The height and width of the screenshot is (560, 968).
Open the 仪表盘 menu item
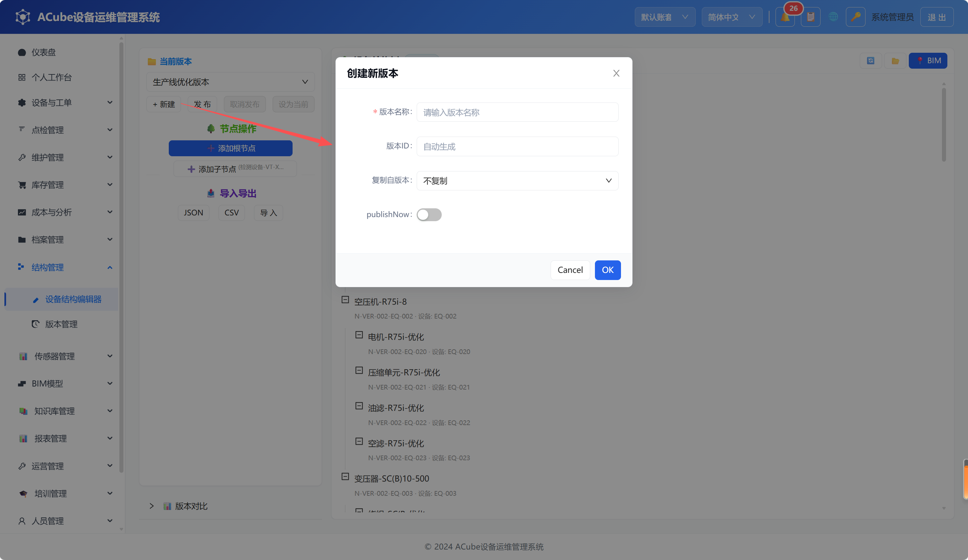tap(62, 52)
